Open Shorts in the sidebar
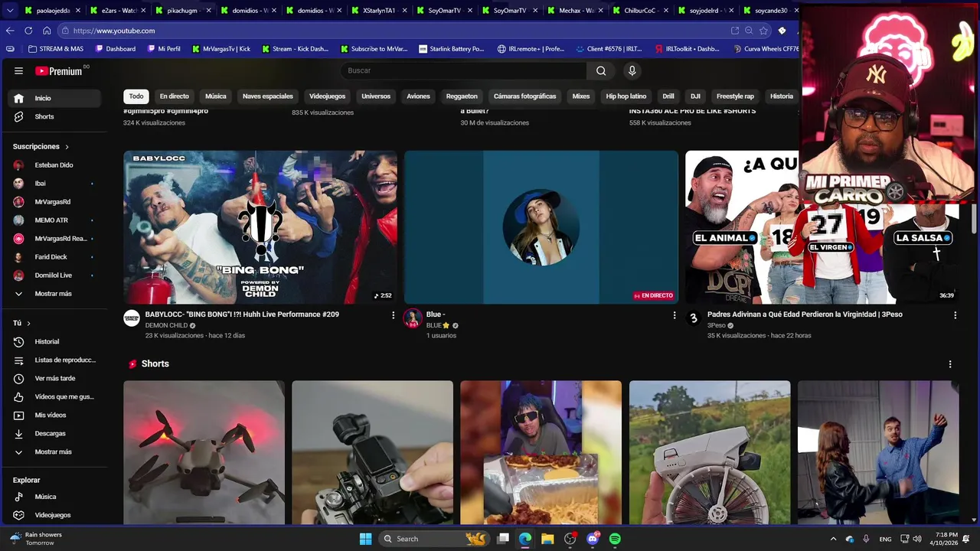This screenshot has width=980, height=551. pos(54,116)
